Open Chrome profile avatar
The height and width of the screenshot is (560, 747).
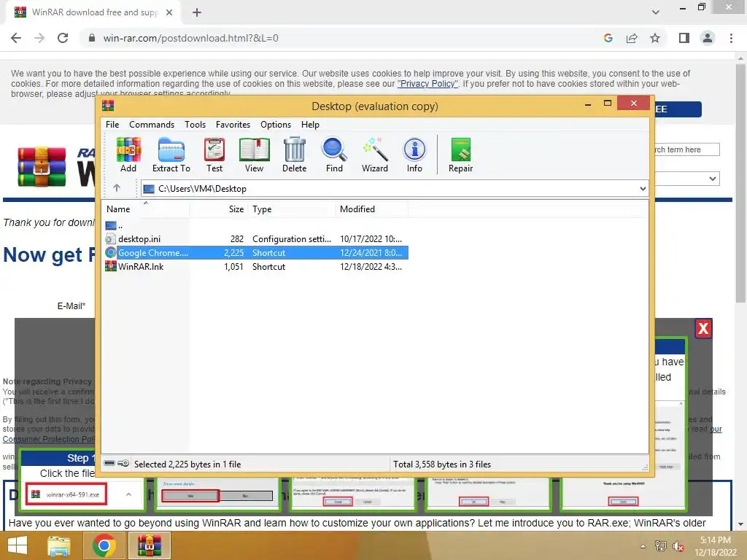[x=708, y=38]
